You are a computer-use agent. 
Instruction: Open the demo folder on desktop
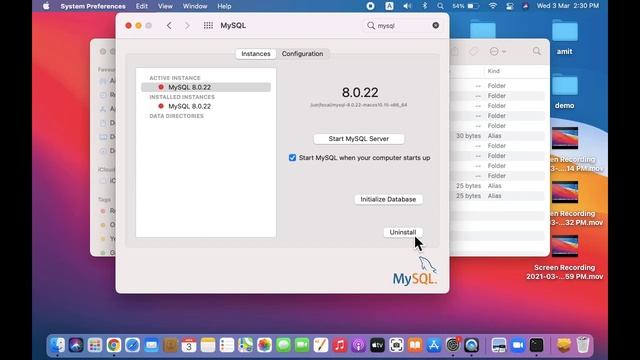(x=564, y=91)
